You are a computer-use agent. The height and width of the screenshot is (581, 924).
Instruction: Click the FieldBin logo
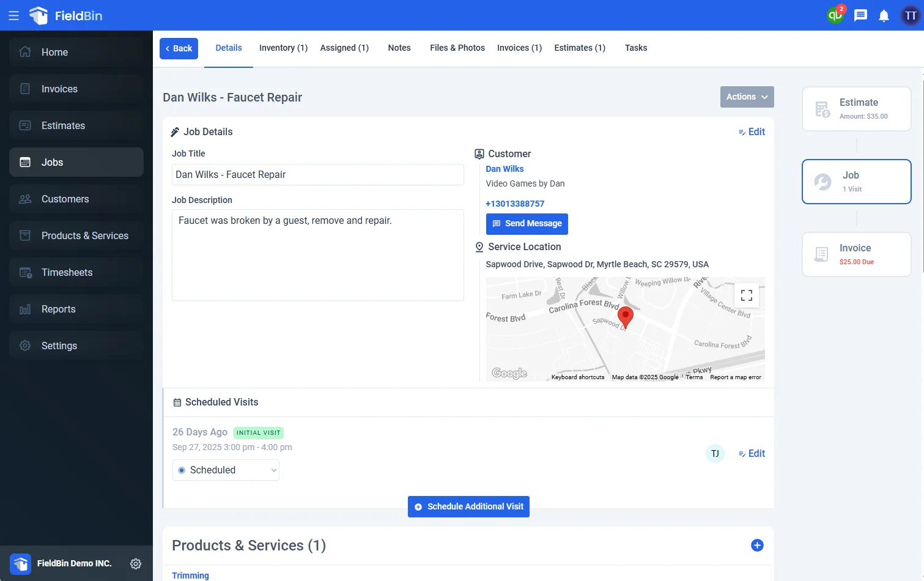tap(65, 15)
